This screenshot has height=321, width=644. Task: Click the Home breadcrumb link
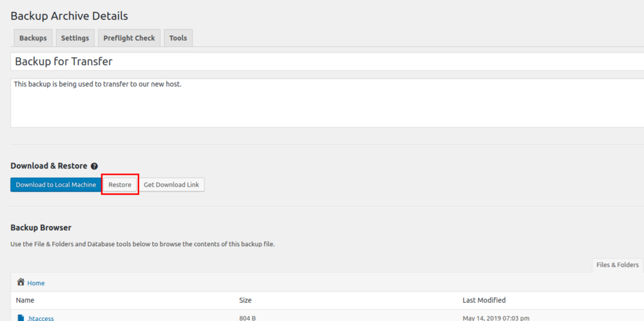click(x=36, y=283)
